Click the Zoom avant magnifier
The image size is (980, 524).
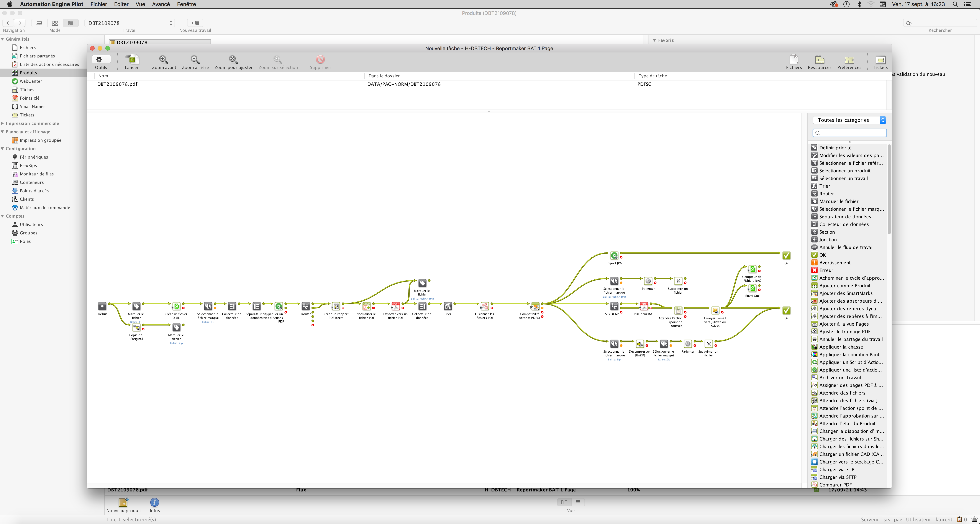(x=164, y=60)
